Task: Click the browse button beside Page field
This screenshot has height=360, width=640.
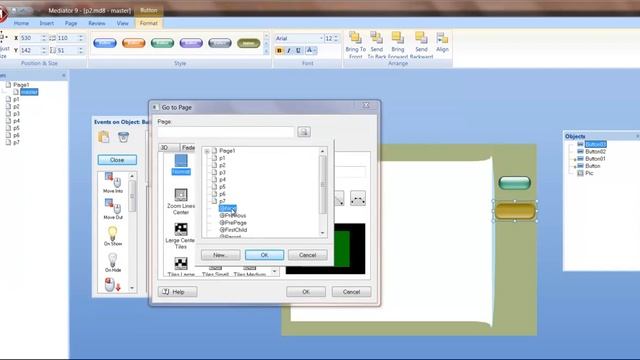Action: 304,132
